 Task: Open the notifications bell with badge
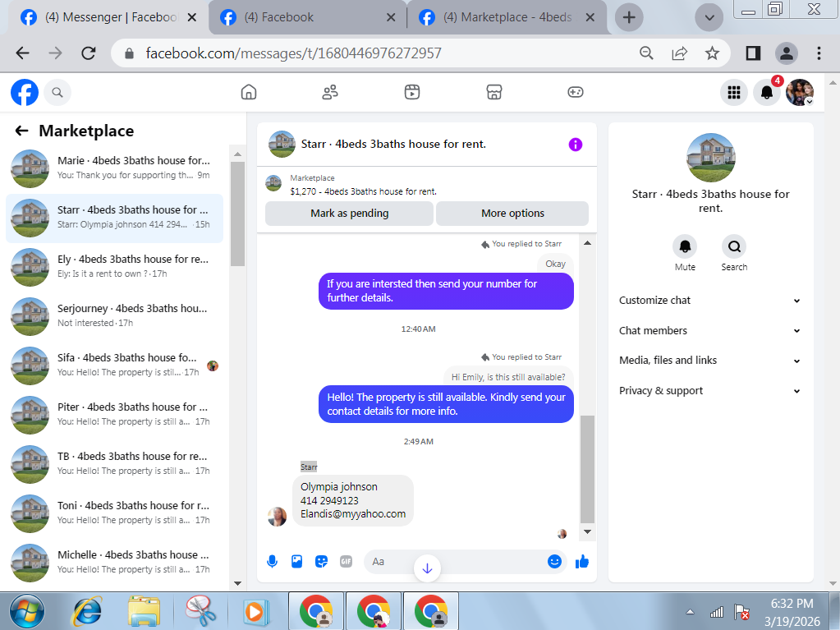click(767, 92)
